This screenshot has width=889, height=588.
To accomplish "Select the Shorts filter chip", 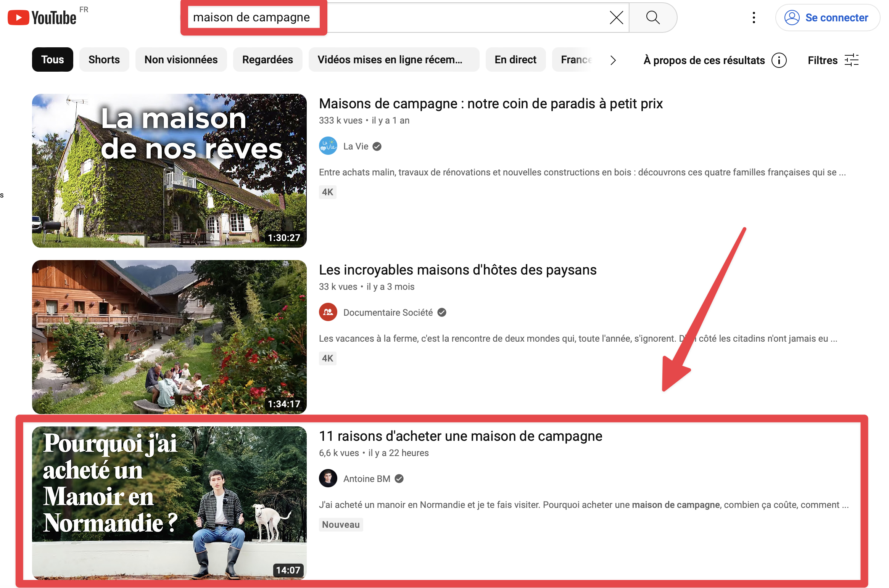I will 104,60.
